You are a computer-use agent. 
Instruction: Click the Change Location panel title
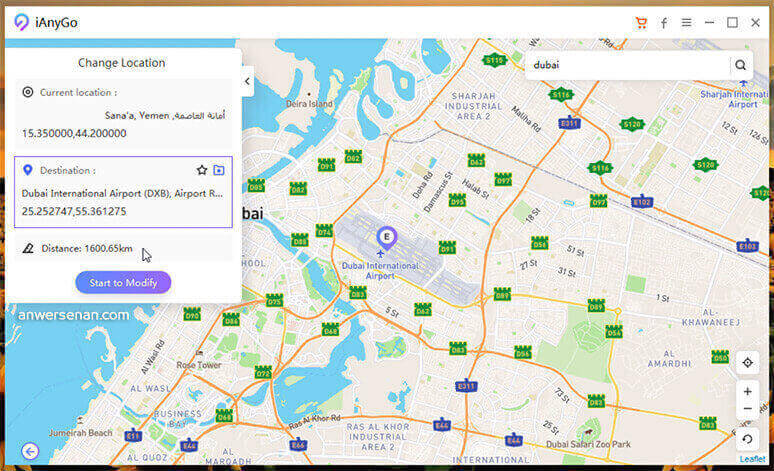[121, 63]
